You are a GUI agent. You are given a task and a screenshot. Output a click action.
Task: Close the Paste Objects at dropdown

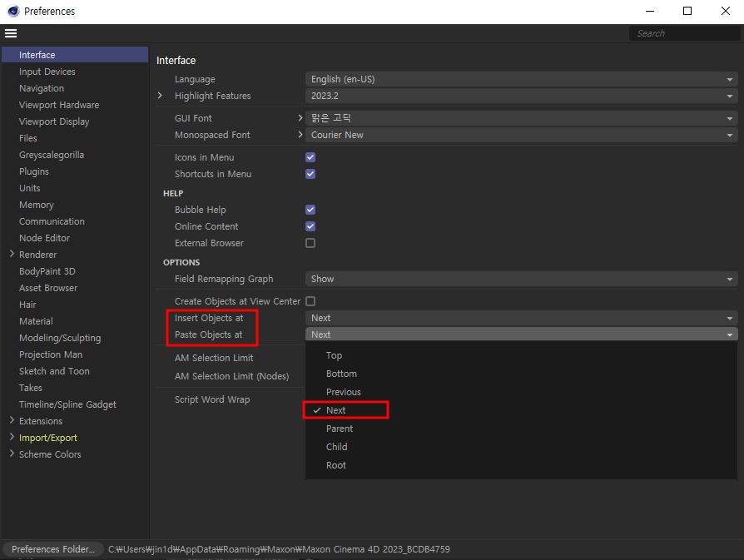pyautogui.click(x=522, y=335)
